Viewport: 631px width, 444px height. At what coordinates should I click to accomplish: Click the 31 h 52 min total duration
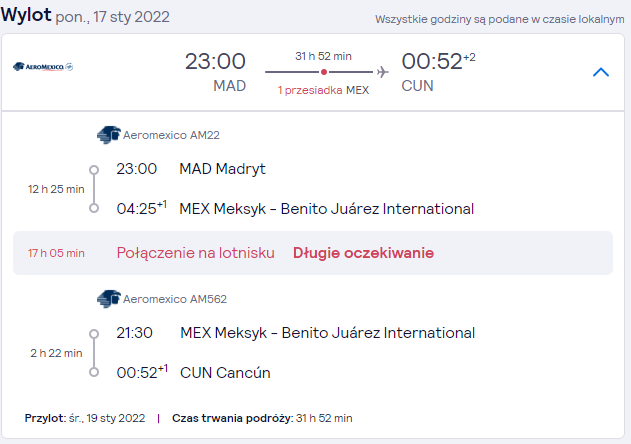[x=324, y=56]
